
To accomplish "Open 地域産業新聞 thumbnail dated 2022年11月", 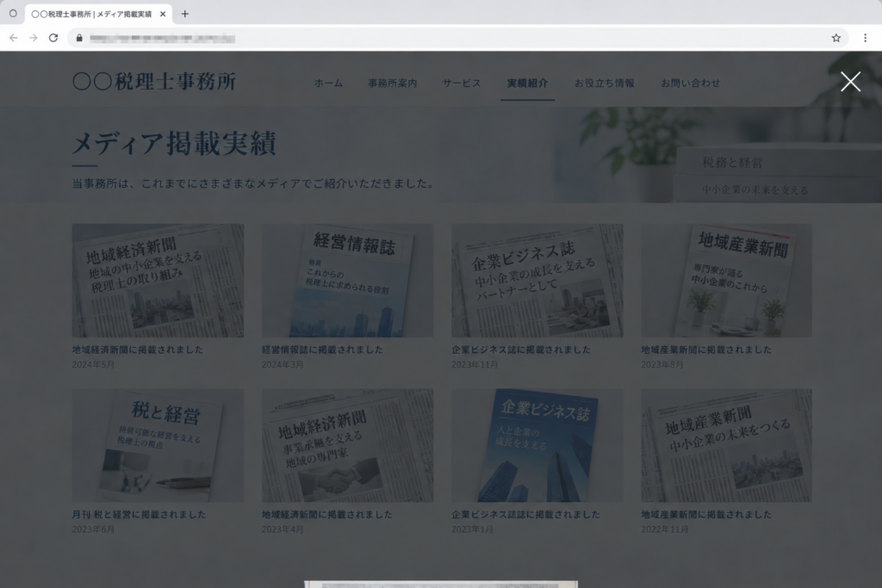I will (x=727, y=445).
